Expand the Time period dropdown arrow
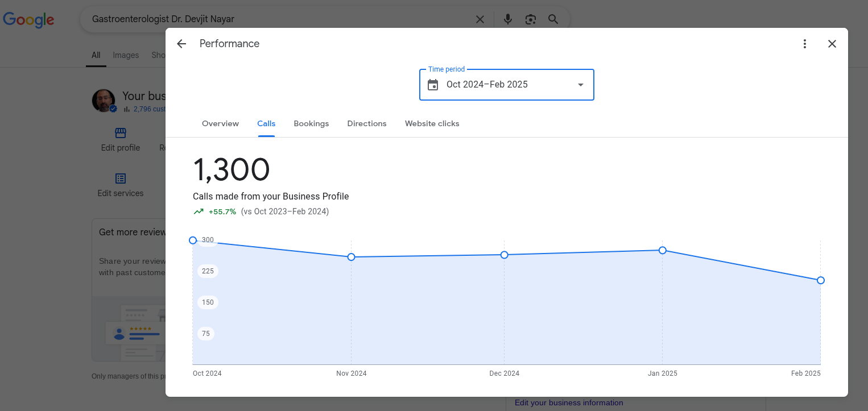Screen dimensions: 868x411 [x=580, y=85]
